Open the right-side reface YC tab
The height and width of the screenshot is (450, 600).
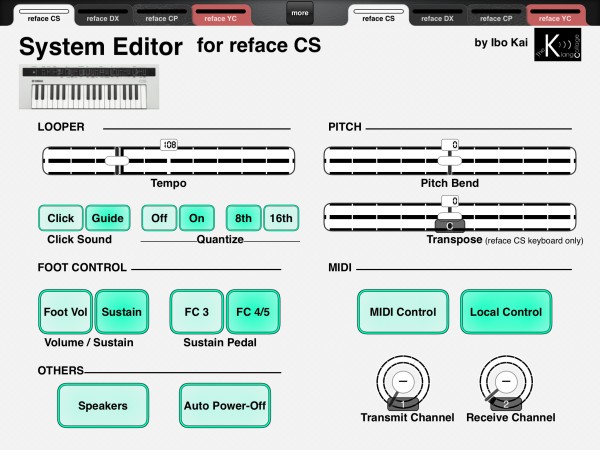click(x=555, y=15)
